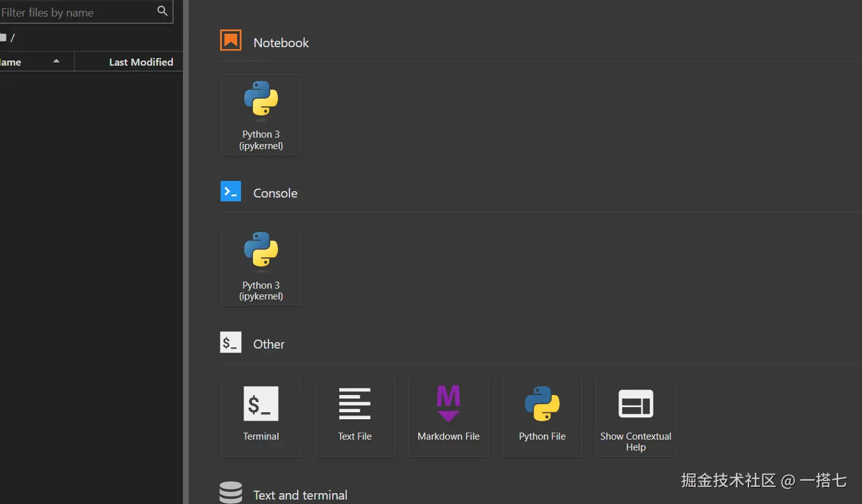Click the Text and terminal heading
Viewport: 862px width, 504px height.
(x=300, y=495)
